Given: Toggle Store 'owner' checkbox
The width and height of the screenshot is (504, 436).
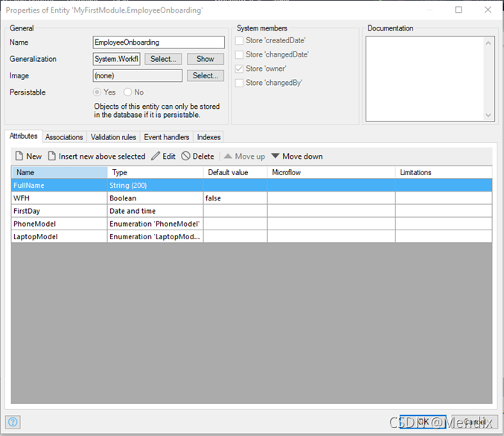Looking at the screenshot, I should [239, 69].
